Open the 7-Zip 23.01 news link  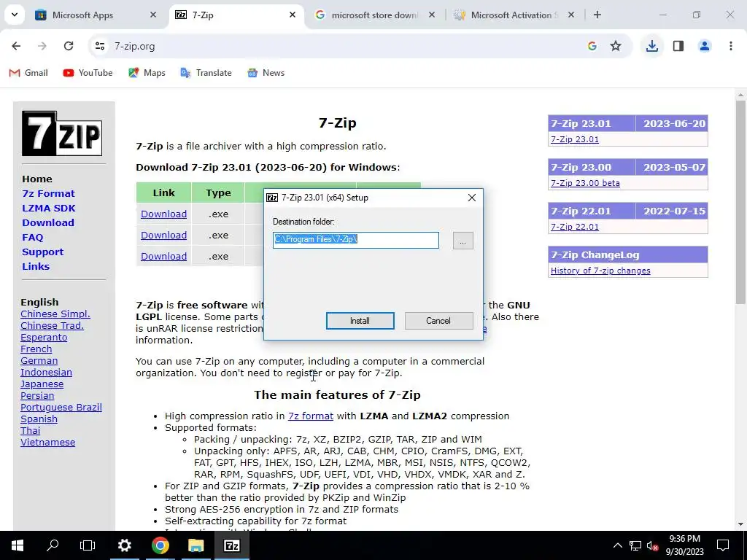click(575, 139)
